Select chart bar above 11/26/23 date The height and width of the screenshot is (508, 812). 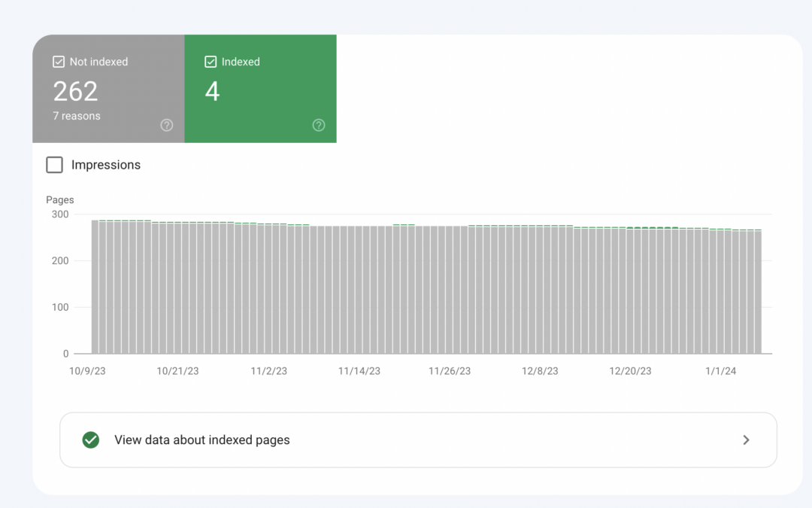(450, 290)
